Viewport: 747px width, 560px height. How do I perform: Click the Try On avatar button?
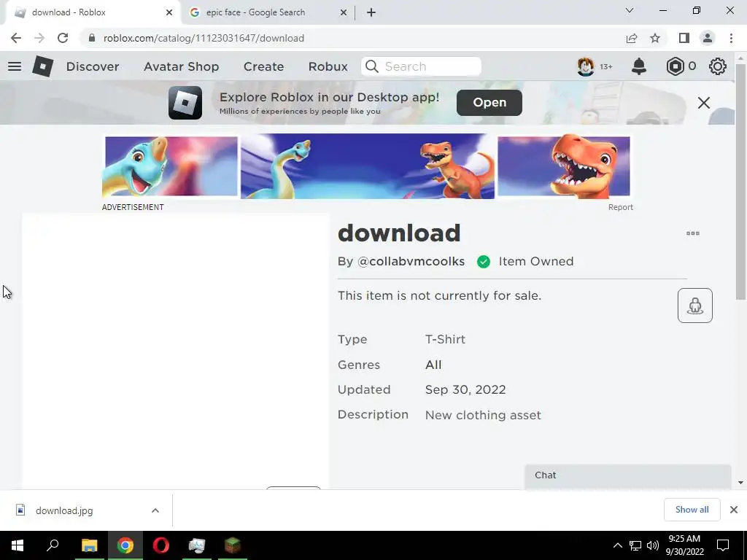tap(695, 306)
